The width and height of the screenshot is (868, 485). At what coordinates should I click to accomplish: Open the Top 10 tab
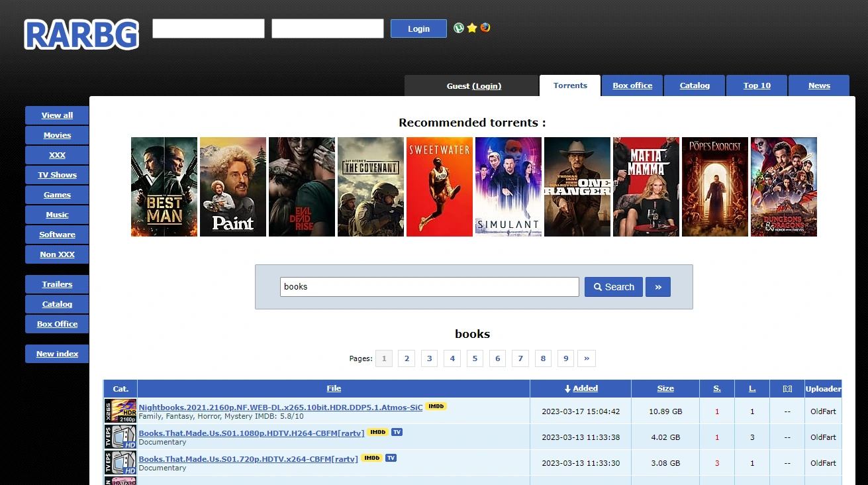(757, 85)
